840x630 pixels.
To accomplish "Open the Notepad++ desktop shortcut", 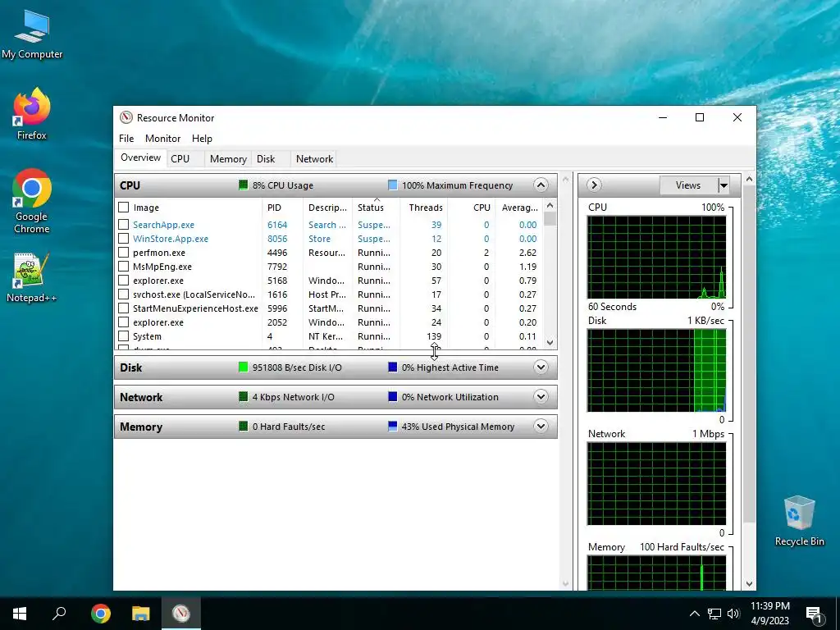I will click(32, 277).
